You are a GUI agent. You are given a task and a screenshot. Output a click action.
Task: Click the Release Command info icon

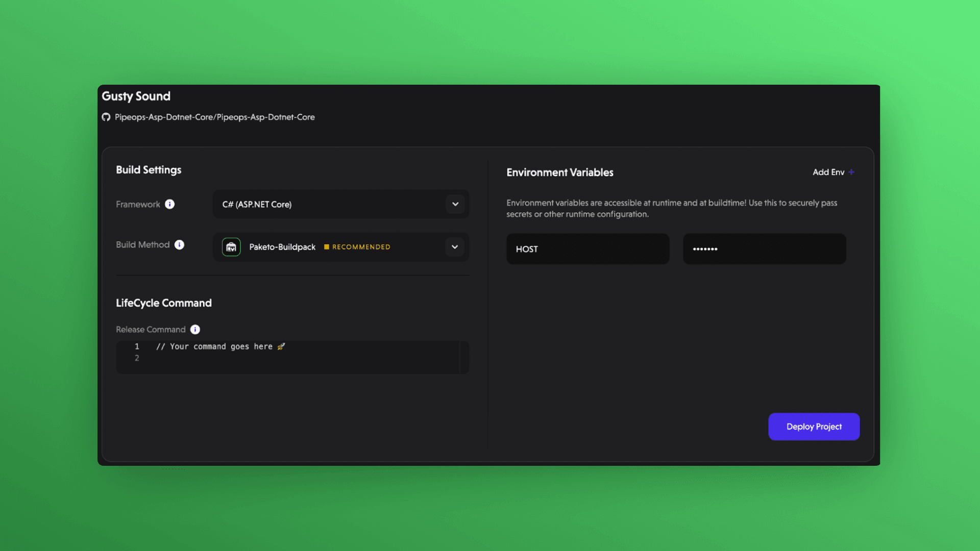195,330
